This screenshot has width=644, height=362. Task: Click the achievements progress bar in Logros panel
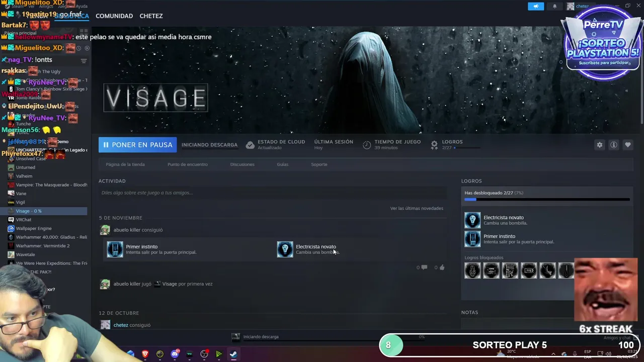click(547, 200)
